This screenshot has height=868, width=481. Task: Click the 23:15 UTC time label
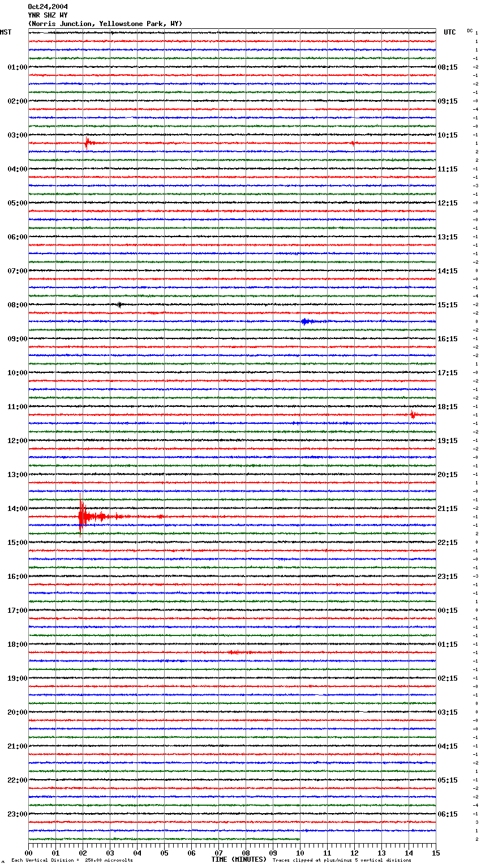click(x=448, y=577)
